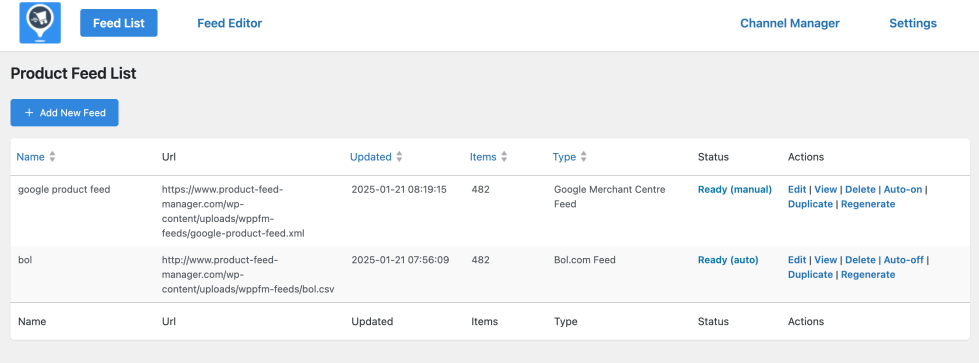
Task: Delete the google product feed
Action: [x=860, y=189]
